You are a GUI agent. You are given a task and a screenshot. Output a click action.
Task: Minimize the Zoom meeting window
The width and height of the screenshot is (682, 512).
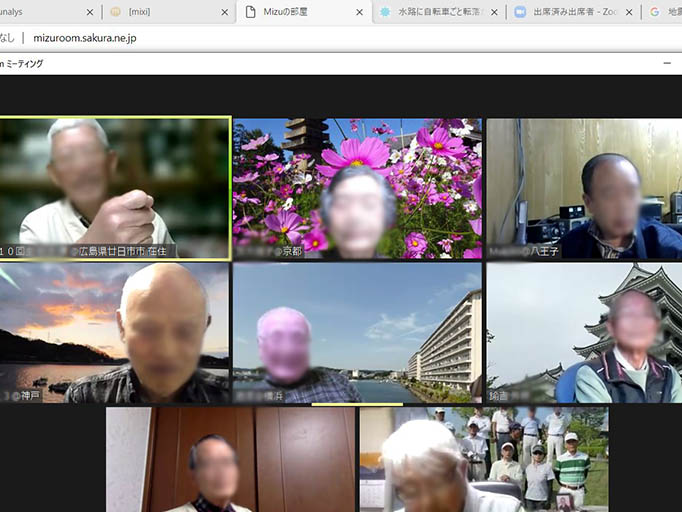tap(667, 63)
